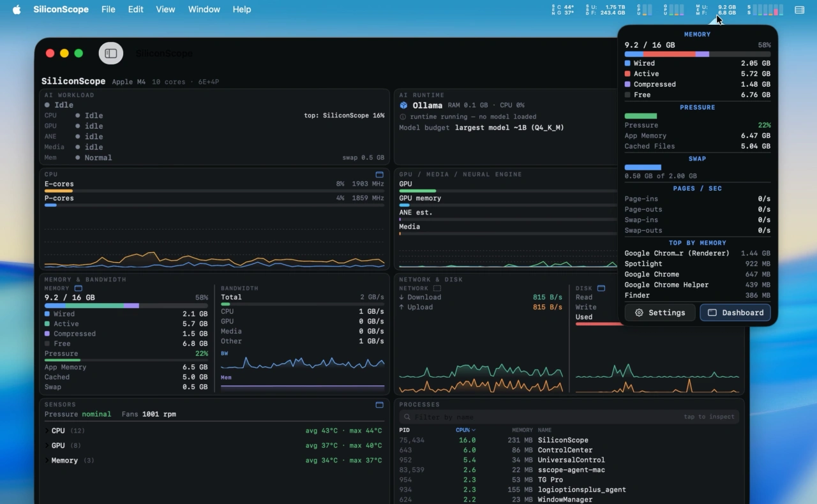Screen dimensions: 817x504
Task: Click the purple Compressed swatch in dashboard
Action: click(47, 334)
